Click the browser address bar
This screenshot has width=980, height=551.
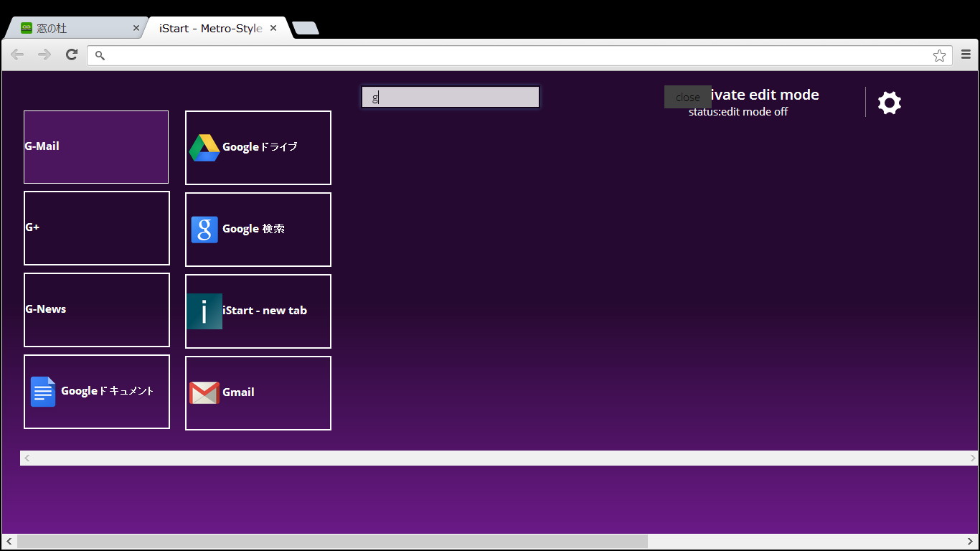[520, 55]
